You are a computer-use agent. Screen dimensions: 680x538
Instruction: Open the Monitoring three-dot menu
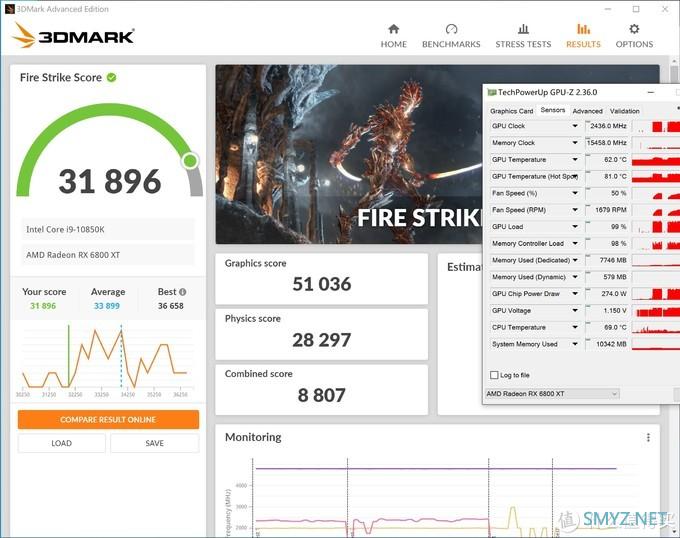tap(648, 437)
